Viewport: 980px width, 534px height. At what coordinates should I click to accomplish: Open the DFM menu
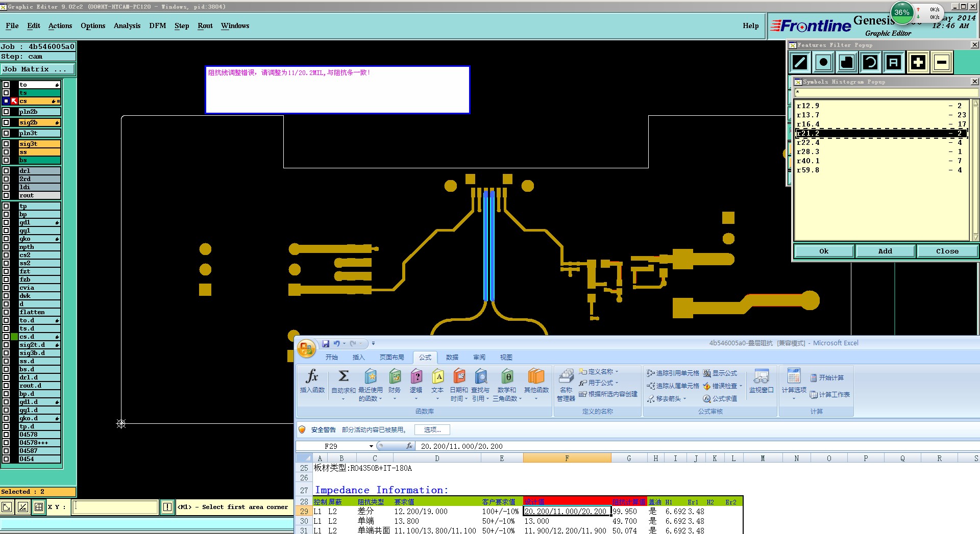coord(157,26)
